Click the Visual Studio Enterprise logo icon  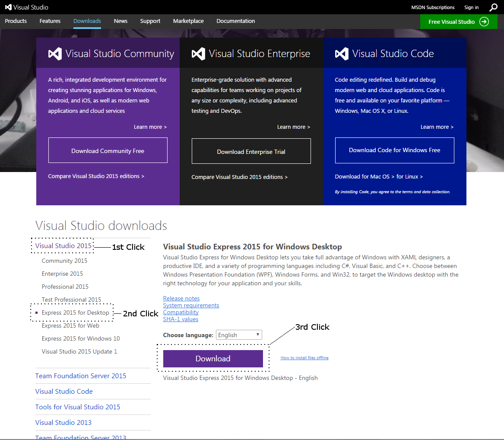pyautogui.click(x=198, y=54)
